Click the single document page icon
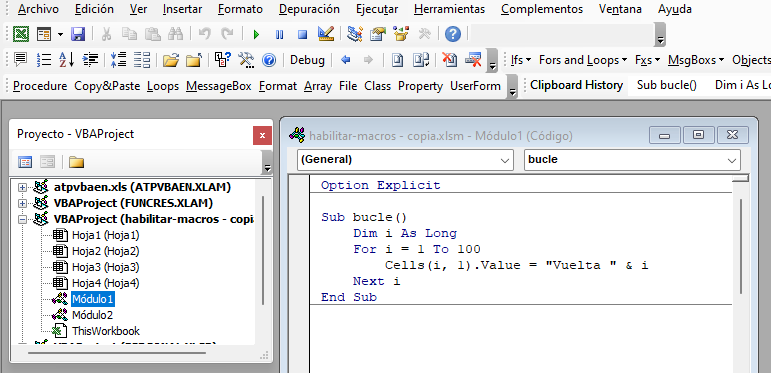The width and height of the screenshot is (771, 373). click(x=397, y=60)
